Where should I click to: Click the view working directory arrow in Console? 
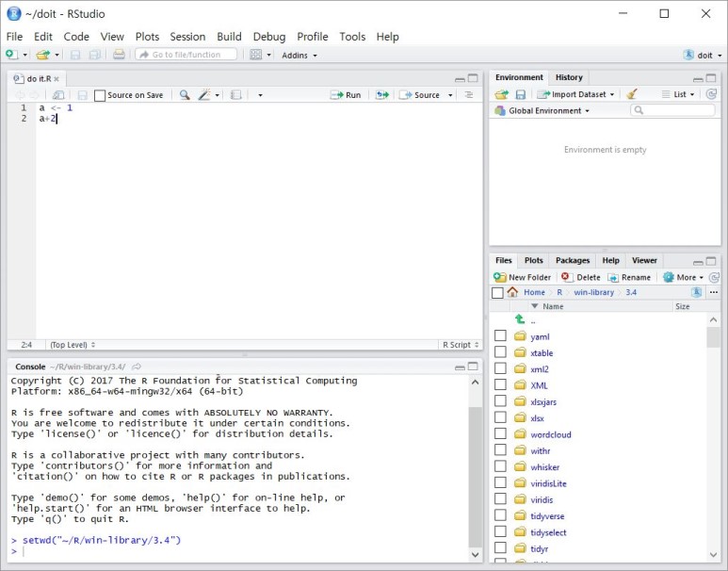click(x=136, y=367)
